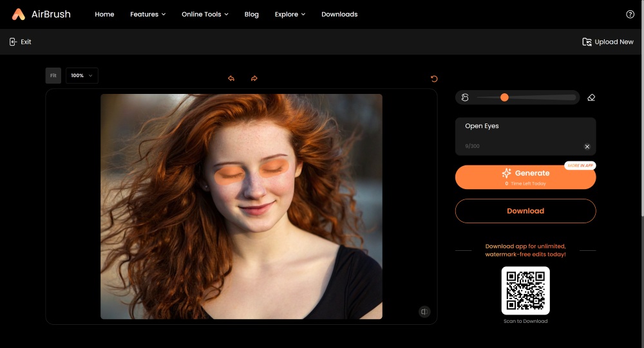Click the 'Scan to Download' caption
The height and width of the screenshot is (348, 644).
click(x=526, y=322)
